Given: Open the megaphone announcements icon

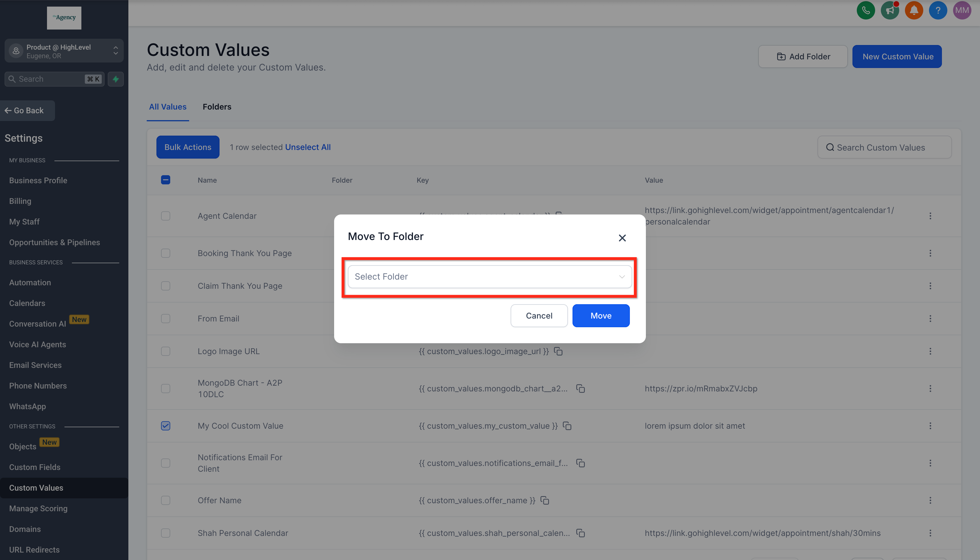Looking at the screenshot, I should click(x=890, y=10).
